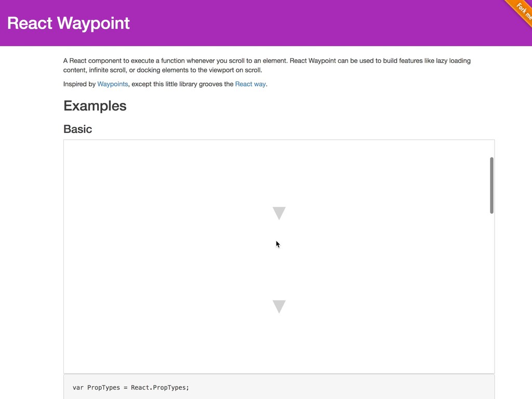This screenshot has height=399, width=532.
Task: Click the Basic subheading
Action: click(78, 129)
